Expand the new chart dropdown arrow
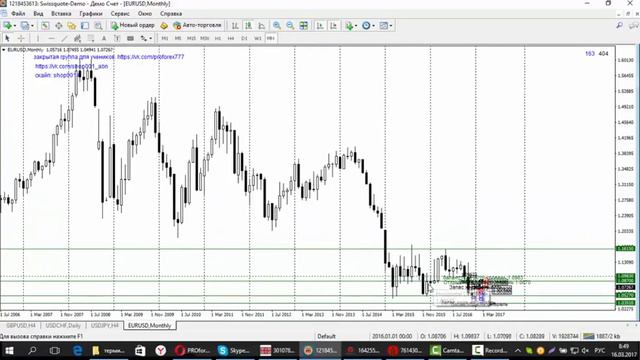The width and height of the screenshot is (640, 360). coord(15,26)
